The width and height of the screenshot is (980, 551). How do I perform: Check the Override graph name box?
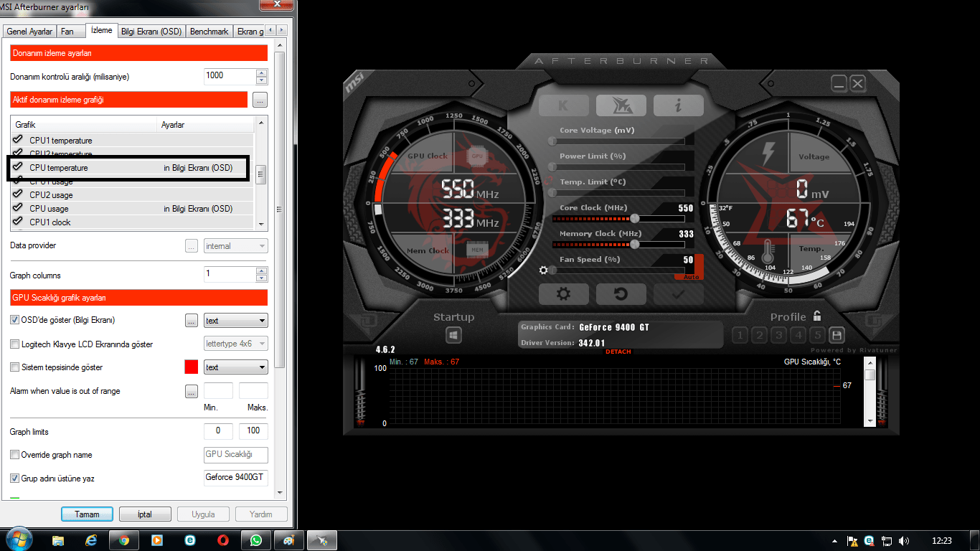(14, 455)
